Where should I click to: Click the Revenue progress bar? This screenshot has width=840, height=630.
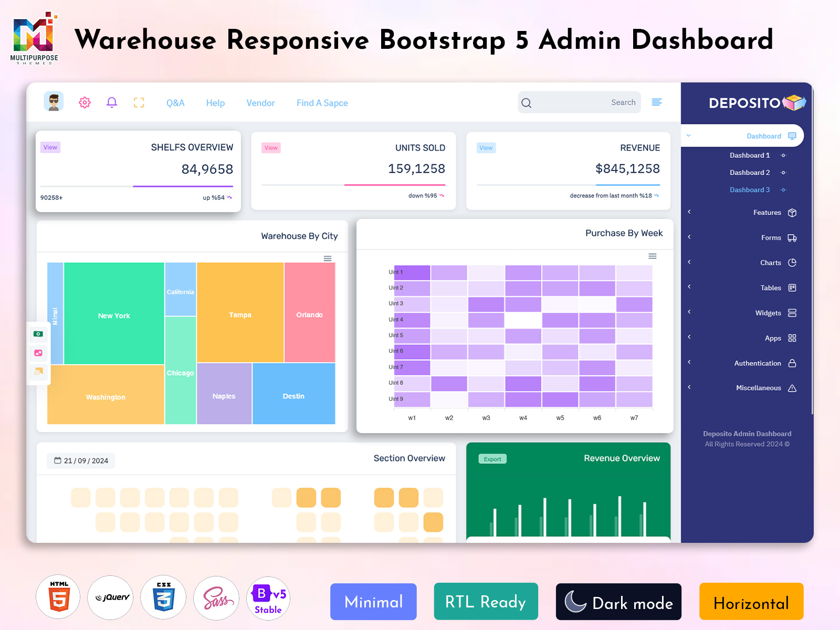pyautogui.click(x=568, y=185)
